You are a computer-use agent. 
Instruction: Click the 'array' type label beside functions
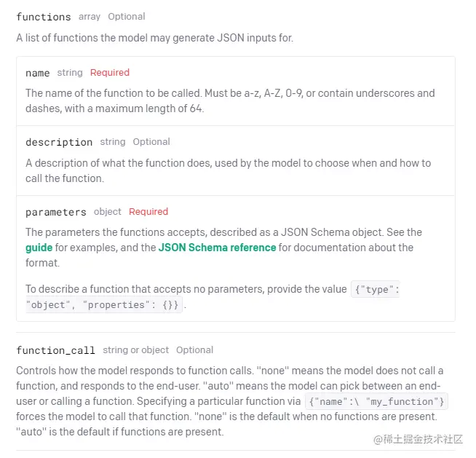pos(90,17)
